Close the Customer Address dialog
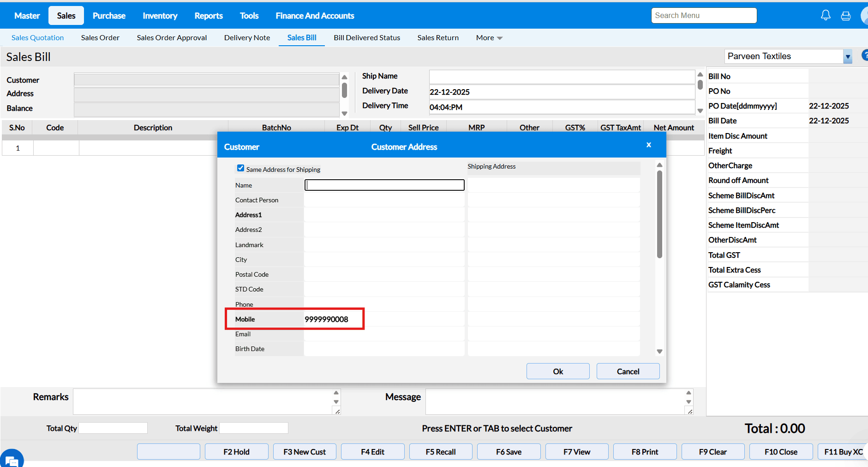The width and height of the screenshot is (868, 467). (648, 145)
